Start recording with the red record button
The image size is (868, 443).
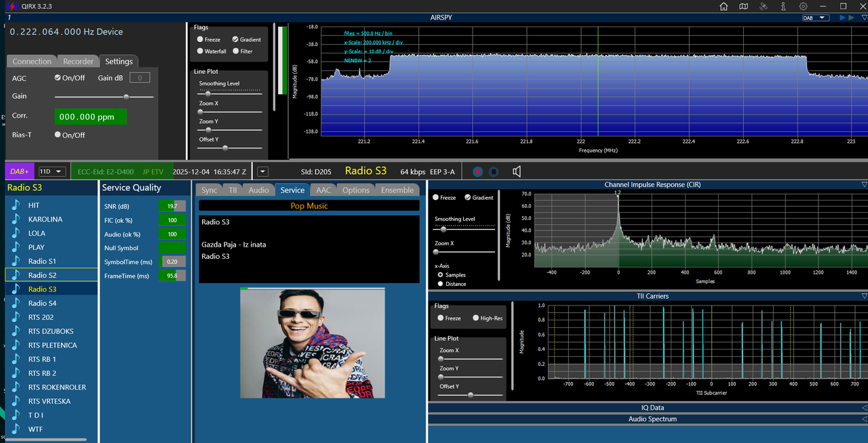(x=477, y=172)
